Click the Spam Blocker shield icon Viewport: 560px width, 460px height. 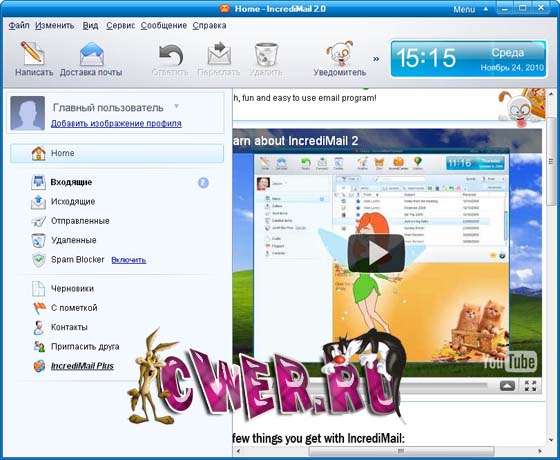tap(39, 260)
